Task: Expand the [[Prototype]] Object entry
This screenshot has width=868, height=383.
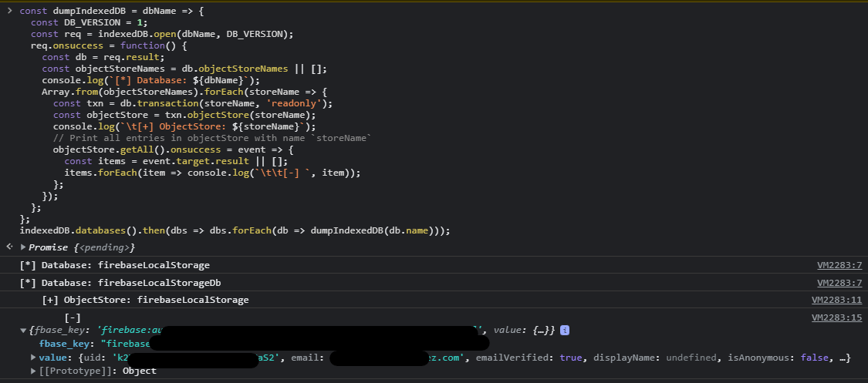Action: tap(34, 371)
